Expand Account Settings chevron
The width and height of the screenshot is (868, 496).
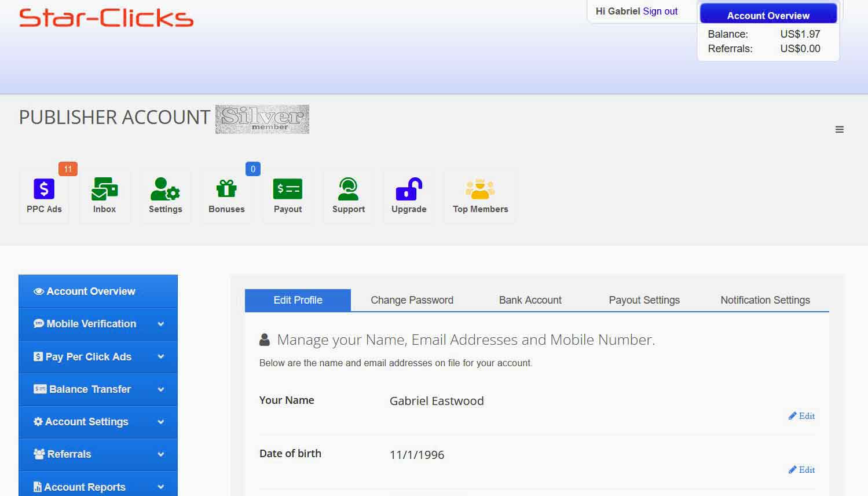coord(161,422)
